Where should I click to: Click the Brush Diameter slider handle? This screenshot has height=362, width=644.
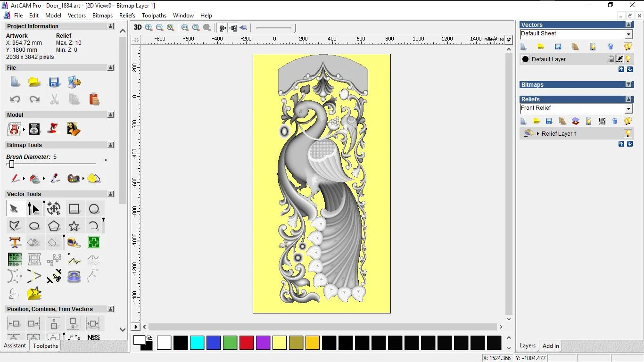pos(12,164)
